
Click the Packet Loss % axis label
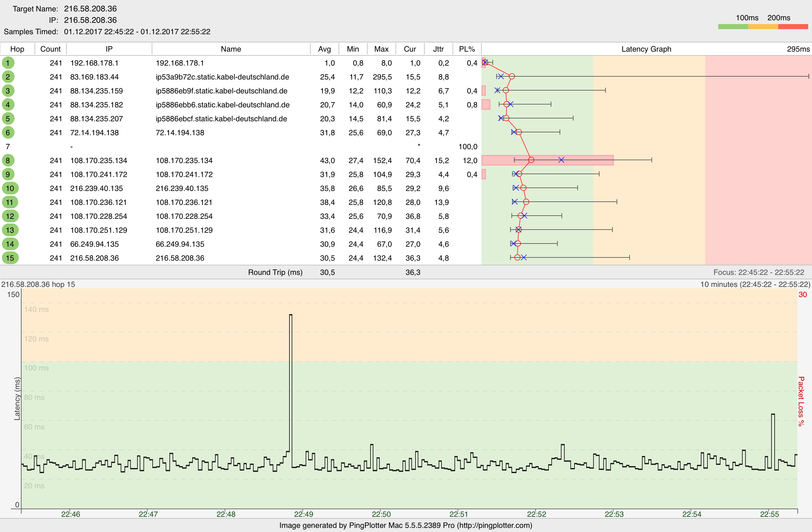pos(801,401)
